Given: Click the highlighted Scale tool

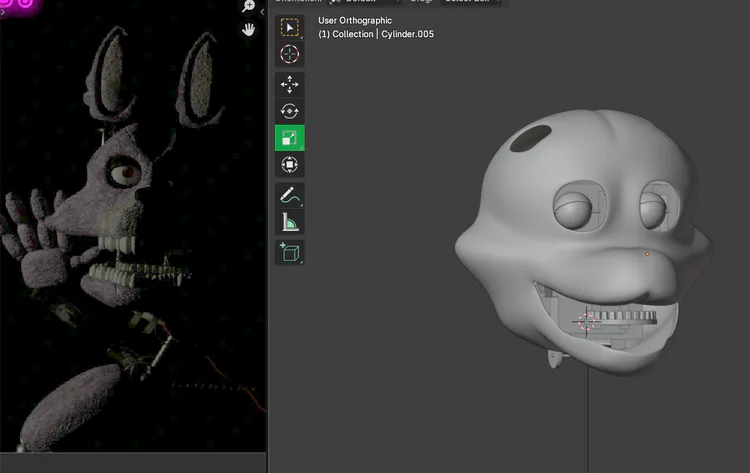Looking at the screenshot, I should [289, 138].
